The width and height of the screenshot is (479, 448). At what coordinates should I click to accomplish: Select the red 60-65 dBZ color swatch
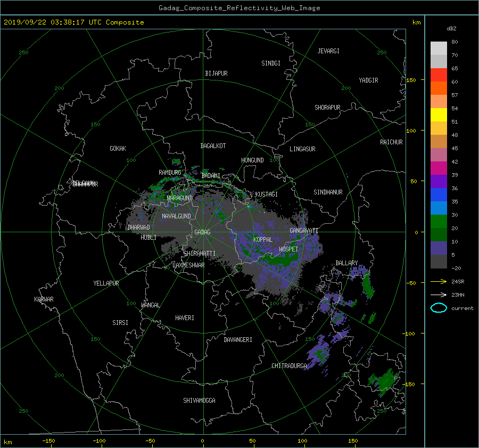click(439, 75)
